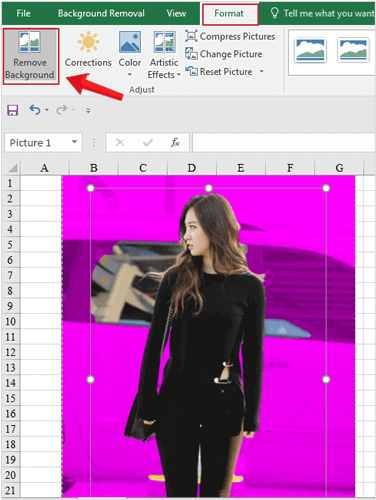Select column G header
The height and width of the screenshot is (500, 376).
pos(339,168)
